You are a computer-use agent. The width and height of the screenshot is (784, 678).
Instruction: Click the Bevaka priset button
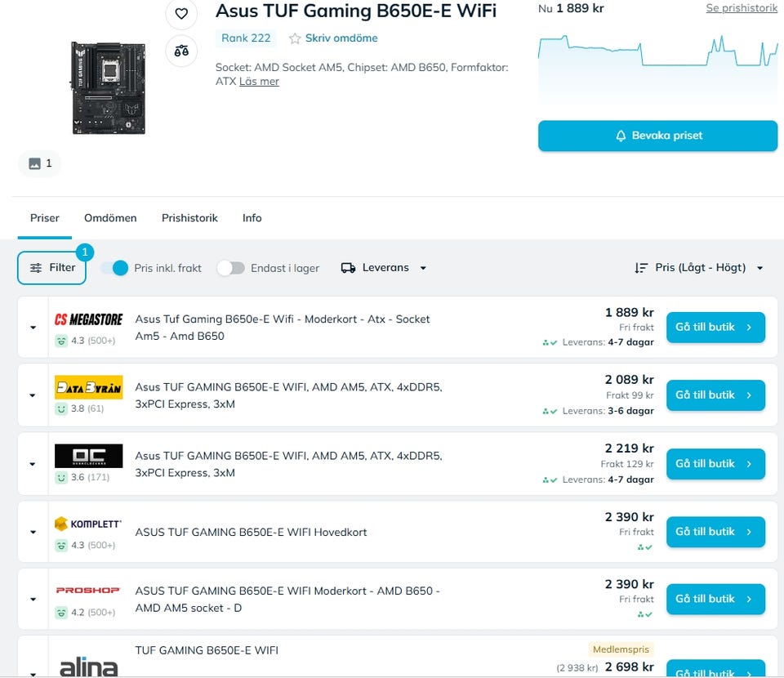pos(657,136)
